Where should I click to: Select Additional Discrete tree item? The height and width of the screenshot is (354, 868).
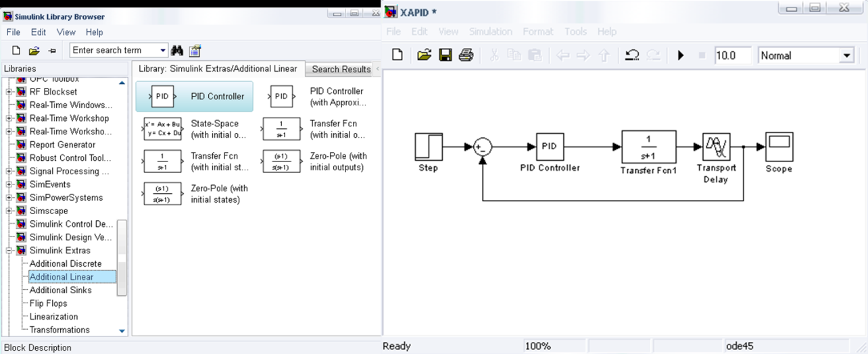(66, 263)
